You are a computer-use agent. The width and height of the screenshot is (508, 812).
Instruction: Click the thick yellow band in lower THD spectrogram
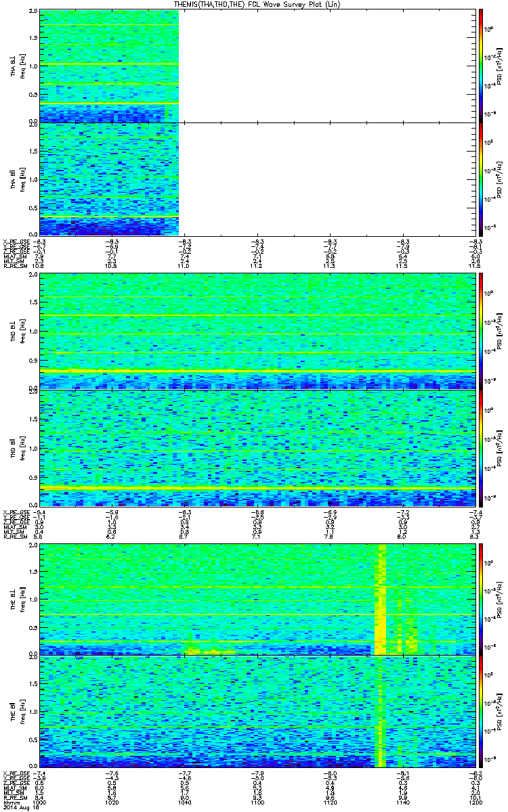pyautogui.click(x=257, y=488)
